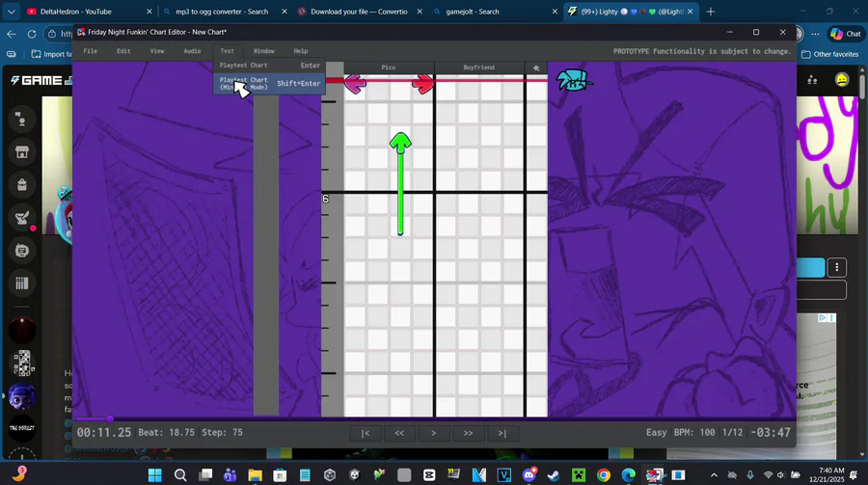Screen dimensions: 868x485
Task: Open the File menu in Chart Editor
Action: tap(91, 51)
